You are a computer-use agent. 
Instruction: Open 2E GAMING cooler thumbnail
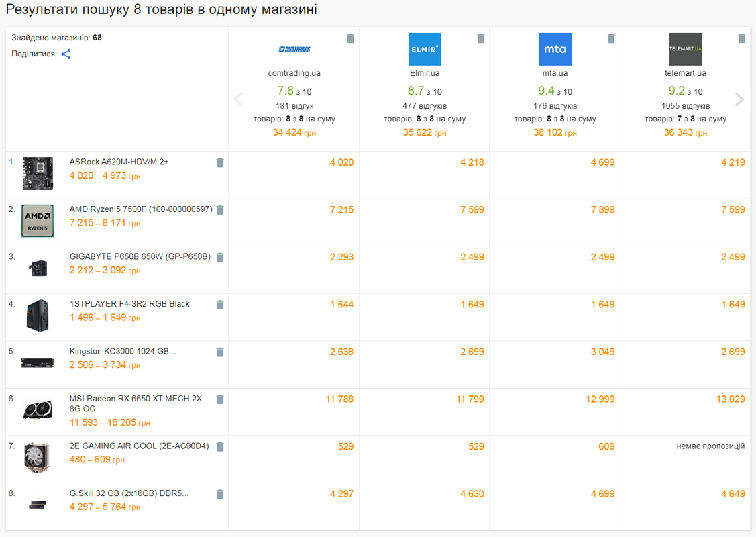tap(38, 457)
